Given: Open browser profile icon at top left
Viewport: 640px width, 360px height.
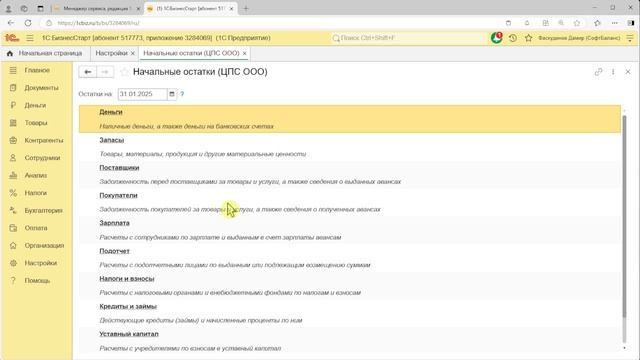Looking at the screenshot, I should tap(8, 8).
